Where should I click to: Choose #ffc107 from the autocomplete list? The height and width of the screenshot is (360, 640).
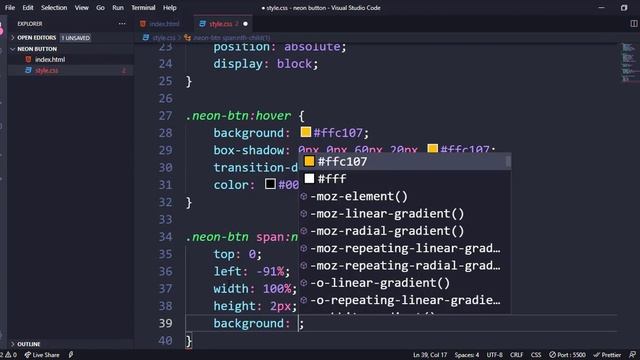pyautogui.click(x=404, y=162)
